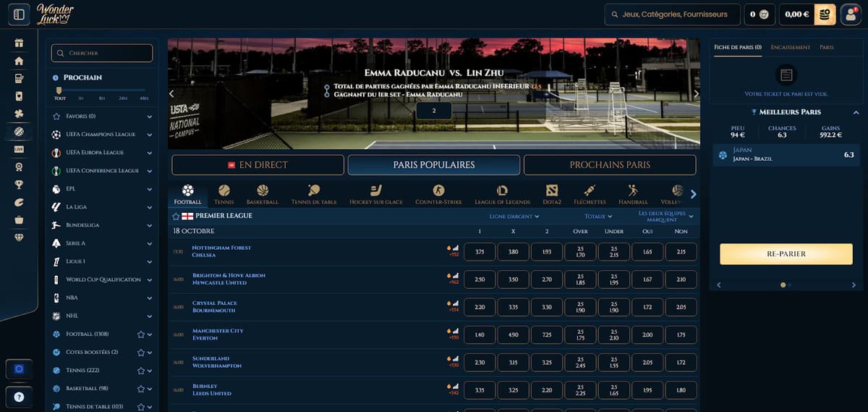Select the Fiche de Paris (0) tab
Viewport: 868px width, 412px height.
pyautogui.click(x=737, y=47)
